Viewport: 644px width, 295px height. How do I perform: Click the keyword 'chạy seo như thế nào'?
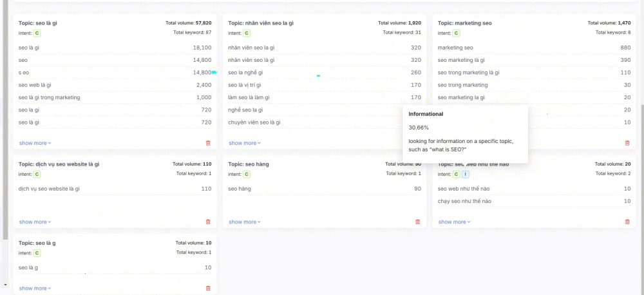(464, 201)
